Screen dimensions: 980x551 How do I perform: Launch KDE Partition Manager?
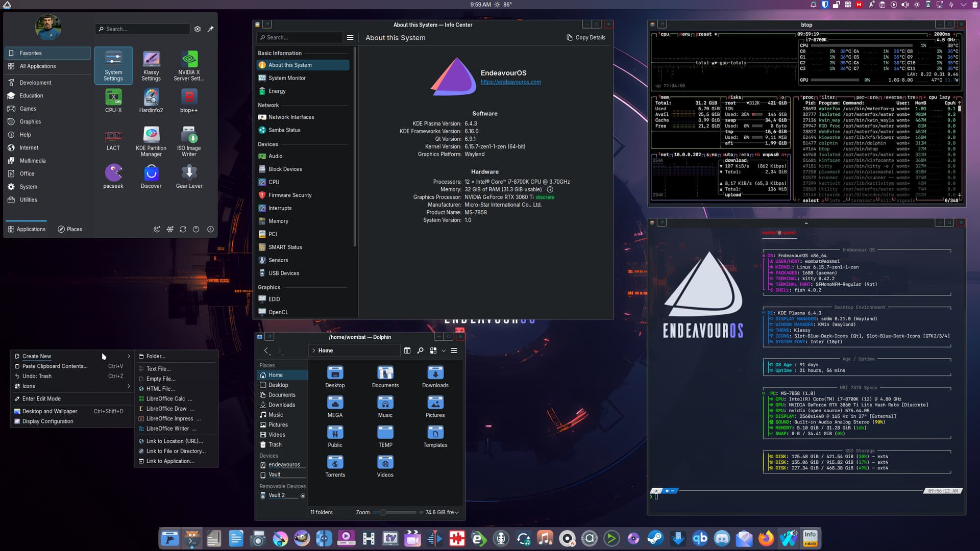pyautogui.click(x=151, y=141)
